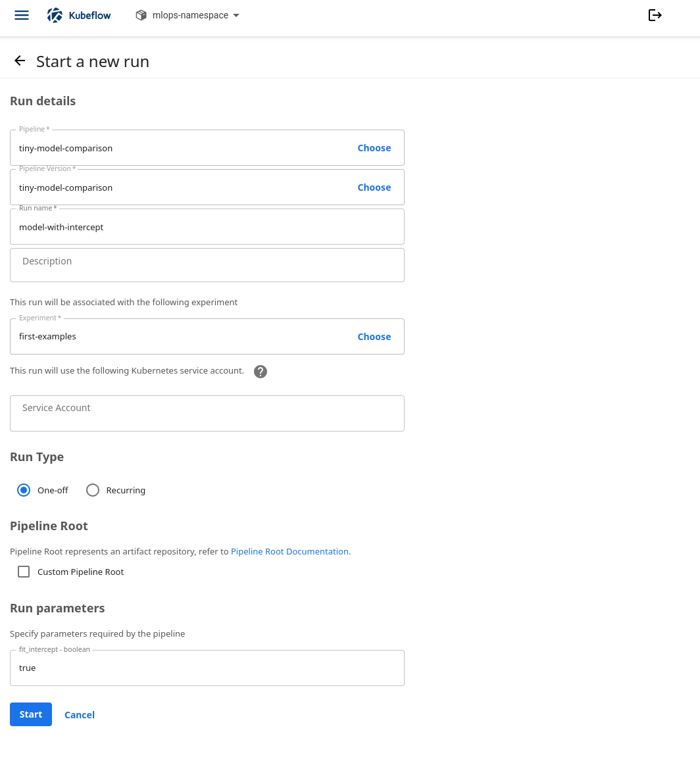Click the Run parameters heading
The image size is (700, 765).
pyautogui.click(x=57, y=608)
